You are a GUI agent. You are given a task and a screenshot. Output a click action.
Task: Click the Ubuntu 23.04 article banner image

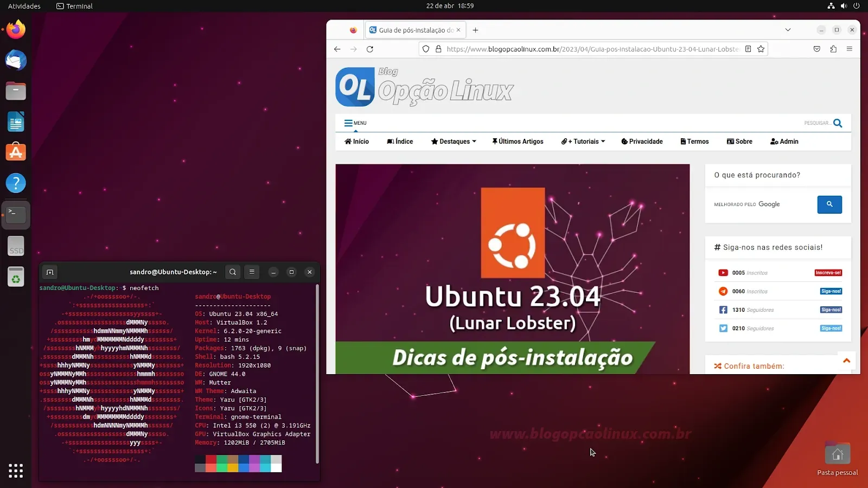512,269
